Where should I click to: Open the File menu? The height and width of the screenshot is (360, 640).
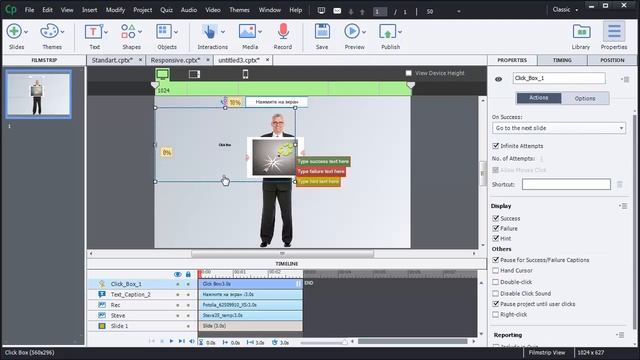29,10
